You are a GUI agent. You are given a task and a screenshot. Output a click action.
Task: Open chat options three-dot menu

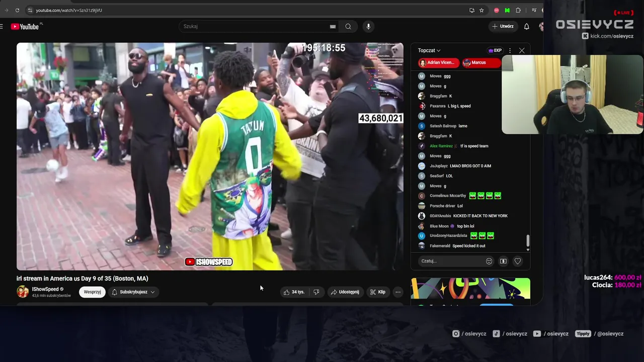pyautogui.click(x=510, y=50)
